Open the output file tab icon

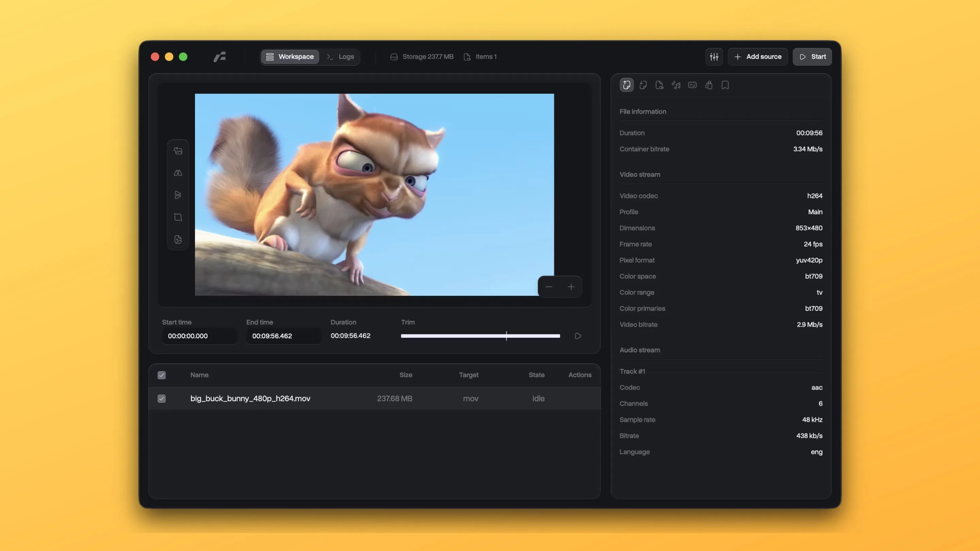643,85
